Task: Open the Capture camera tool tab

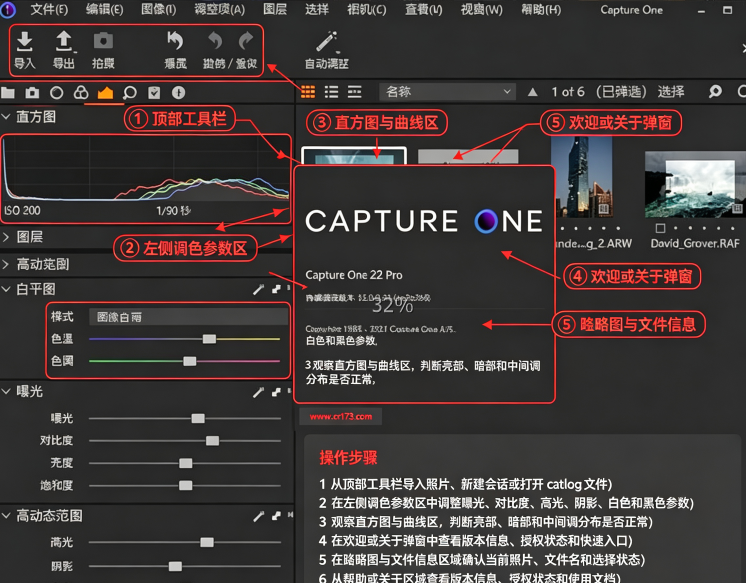Action: point(32,92)
